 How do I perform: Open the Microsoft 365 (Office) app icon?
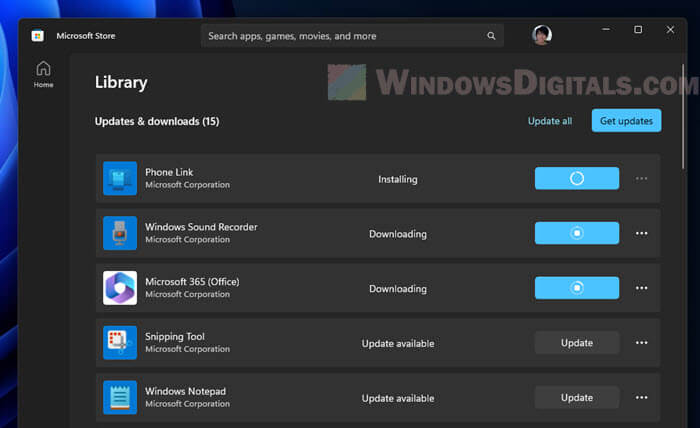[120, 288]
